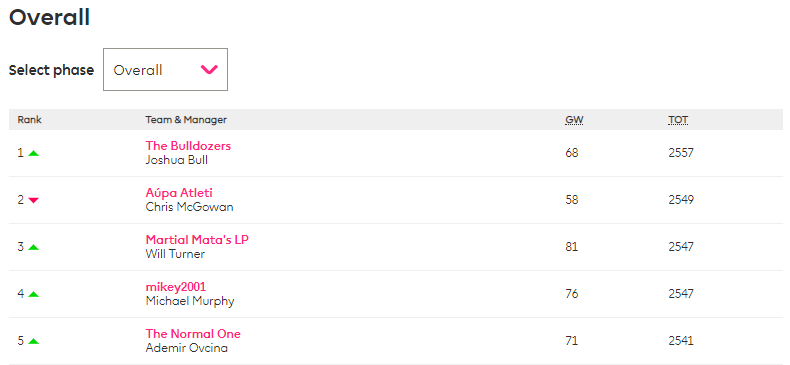The height and width of the screenshot is (365, 790).
Task: Open the Aúpa Atleti team link
Action: click(x=179, y=193)
